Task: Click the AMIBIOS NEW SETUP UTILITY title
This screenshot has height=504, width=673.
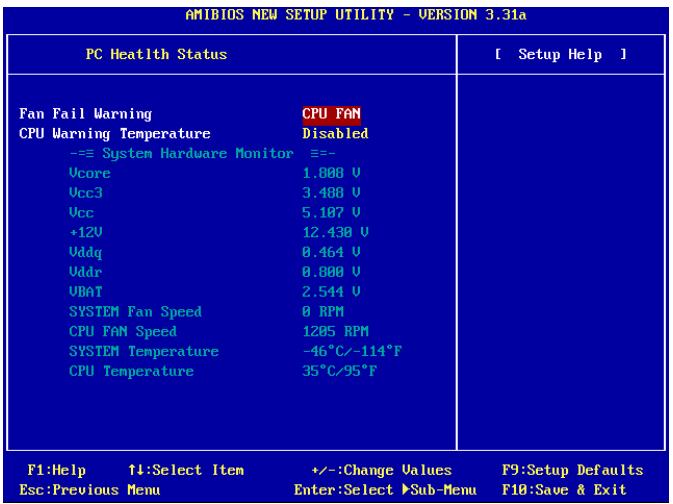Action: point(356,15)
